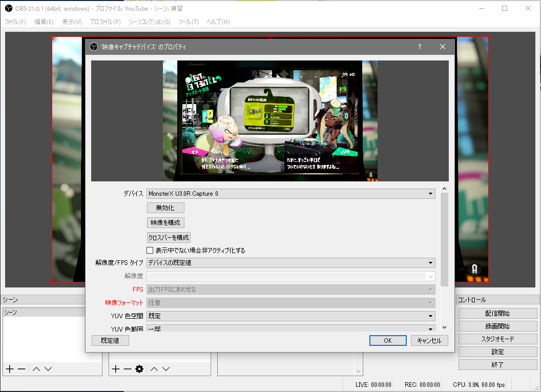Open the FPS dropdown
Screen dimensions: 541x392
(x=291, y=289)
